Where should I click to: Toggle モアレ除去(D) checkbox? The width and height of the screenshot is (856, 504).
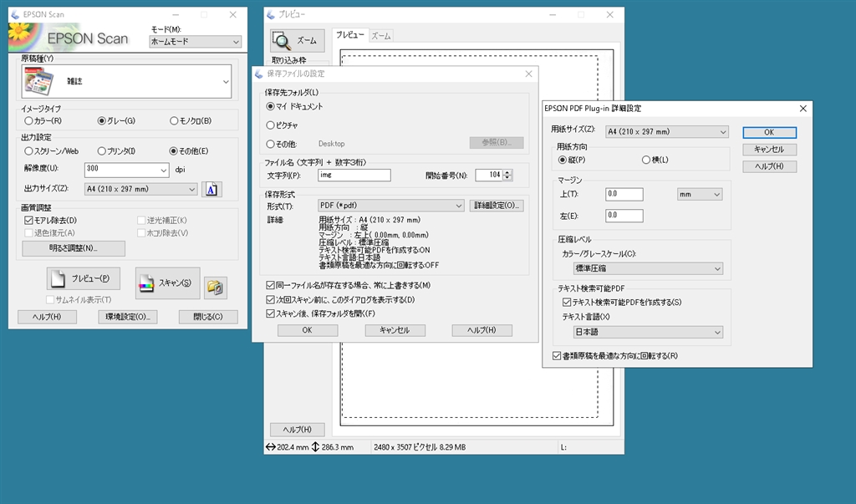click(x=50, y=220)
